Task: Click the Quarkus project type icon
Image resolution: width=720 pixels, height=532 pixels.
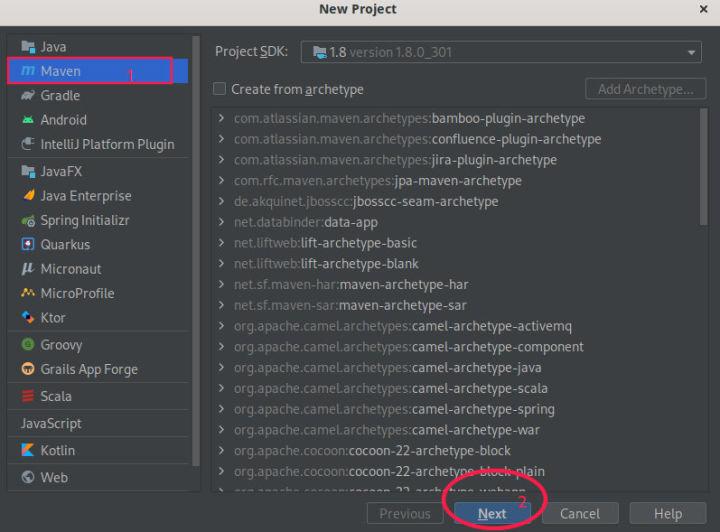Action: tap(28, 244)
